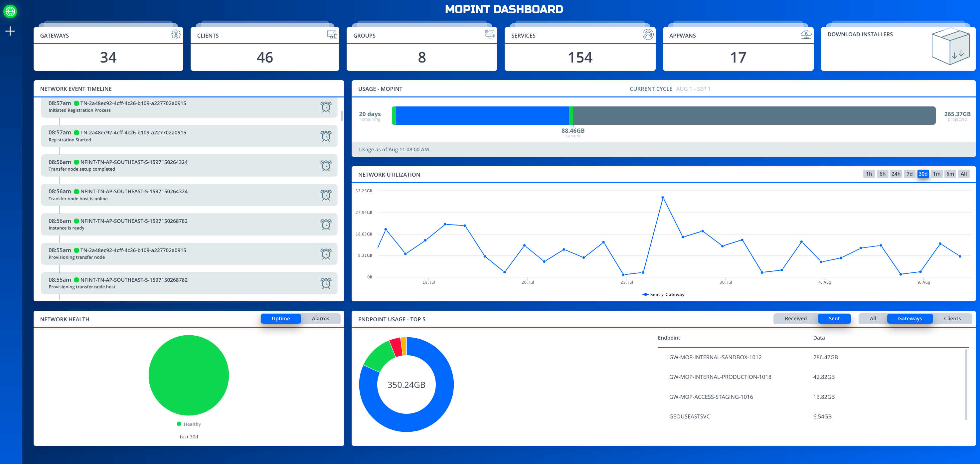Screen dimensions: 980x464
Task: View all-time data with the All range option
Action: [964, 174]
